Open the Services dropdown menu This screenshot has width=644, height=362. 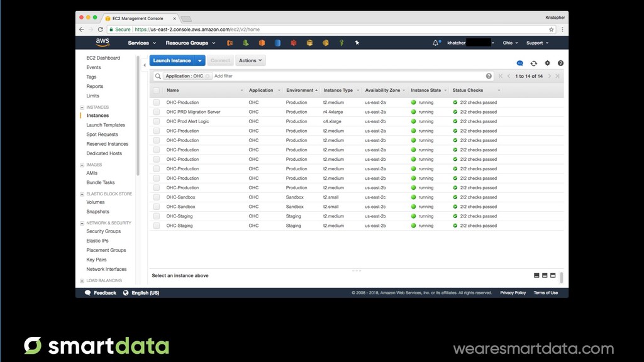pyautogui.click(x=142, y=43)
